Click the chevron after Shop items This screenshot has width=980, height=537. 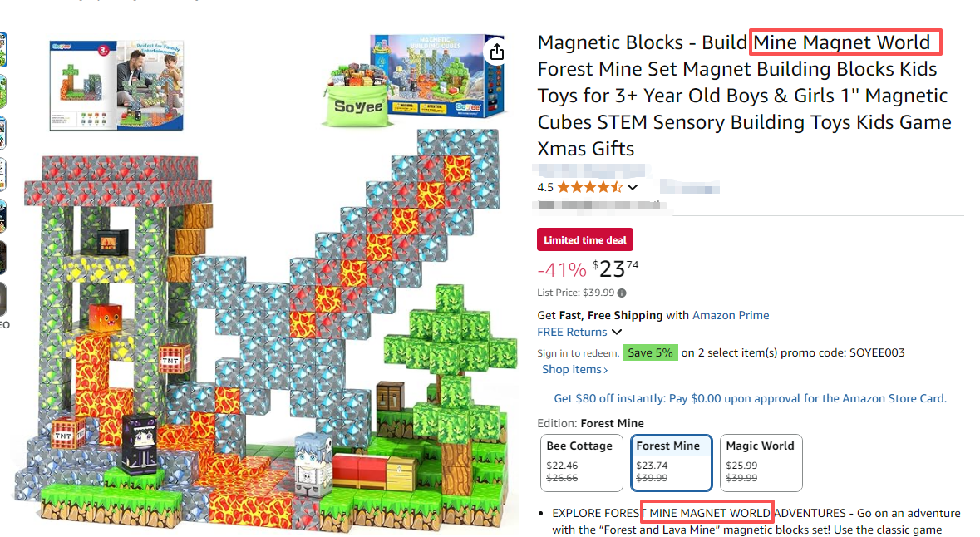(x=605, y=370)
